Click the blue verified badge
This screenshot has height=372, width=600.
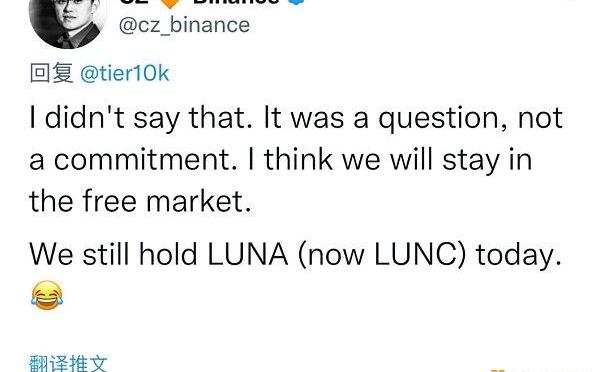coord(297,2)
